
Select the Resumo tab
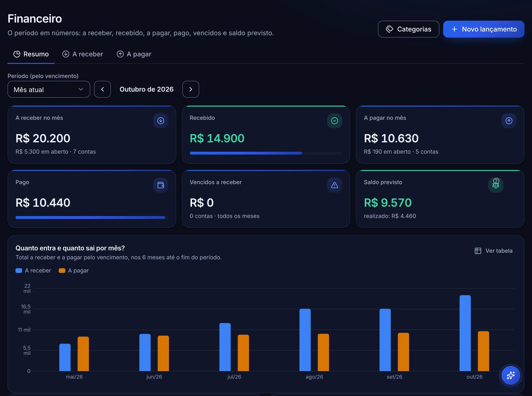pyautogui.click(x=31, y=54)
